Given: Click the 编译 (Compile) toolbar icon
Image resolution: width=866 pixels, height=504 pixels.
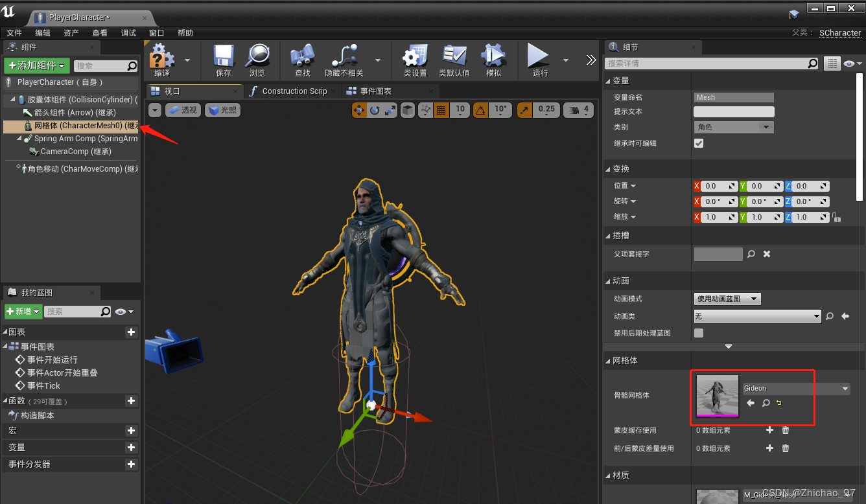Looking at the screenshot, I should pos(162,56).
